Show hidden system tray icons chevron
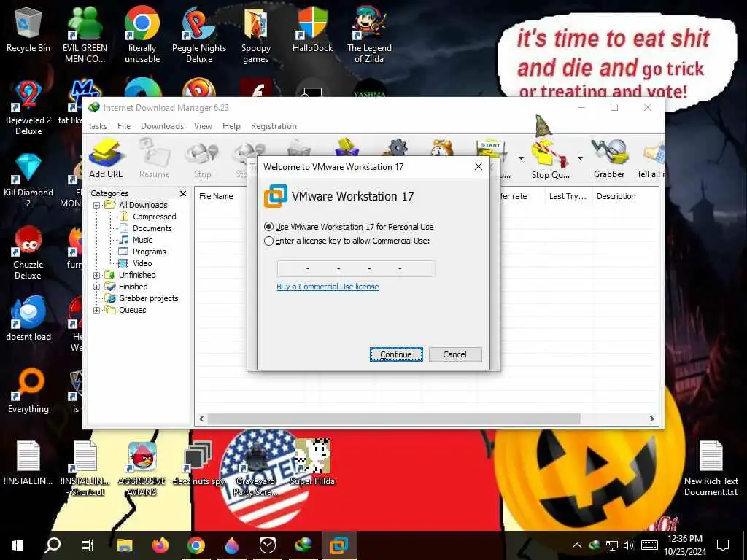Screen dimensions: 747x560 [x=576, y=545]
